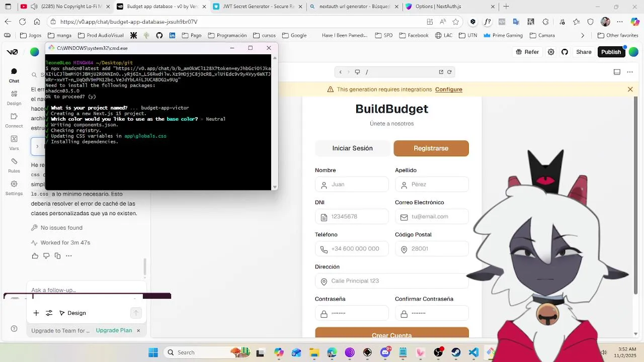Reload the browser page
The width and height of the screenshot is (644, 362).
(22, 22)
